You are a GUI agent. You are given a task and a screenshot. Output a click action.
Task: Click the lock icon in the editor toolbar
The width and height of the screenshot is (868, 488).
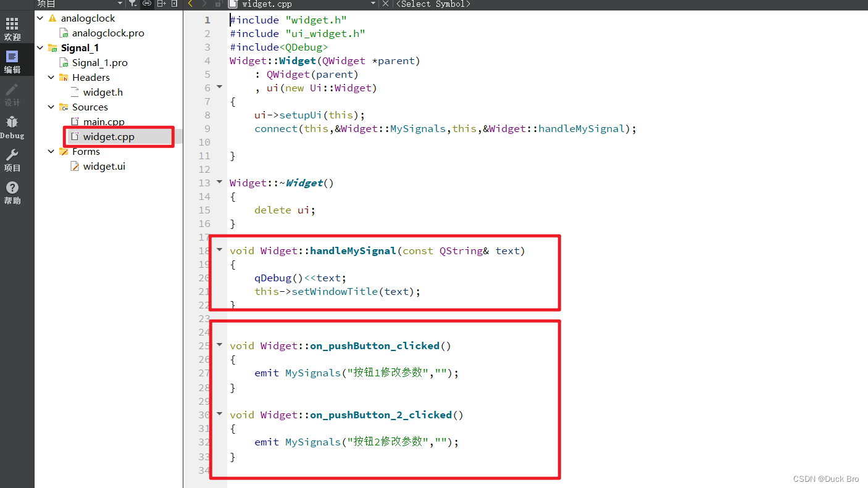point(218,4)
